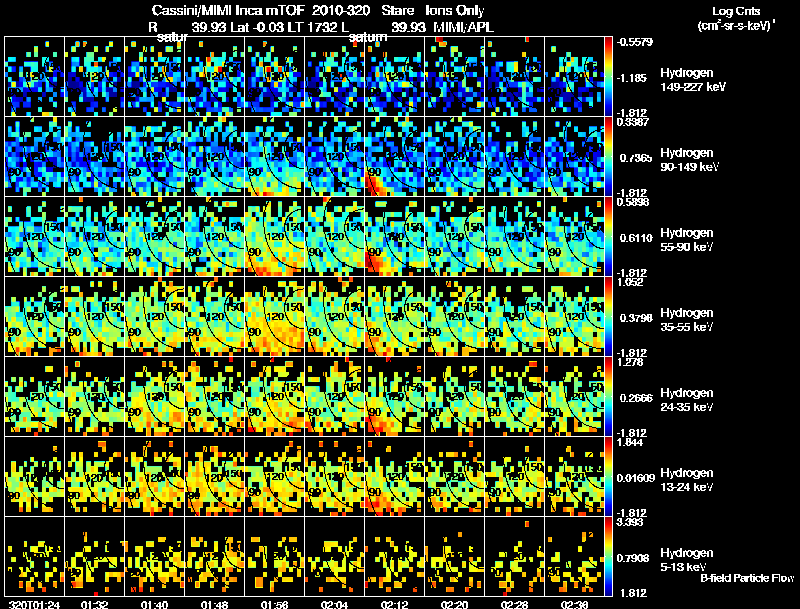Click the 'MIMI/APL' header label
The width and height of the screenshot is (800, 609).
point(464,28)
